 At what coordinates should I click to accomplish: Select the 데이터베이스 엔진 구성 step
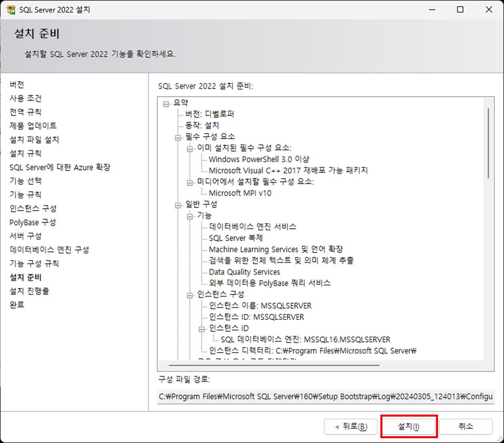[x=49, y=250]
